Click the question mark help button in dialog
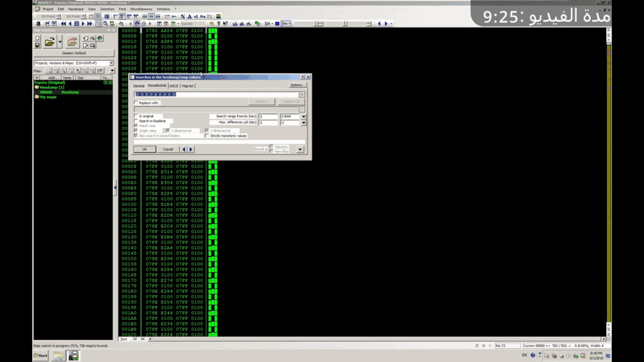The image size is (644, 362). [303, 77]
